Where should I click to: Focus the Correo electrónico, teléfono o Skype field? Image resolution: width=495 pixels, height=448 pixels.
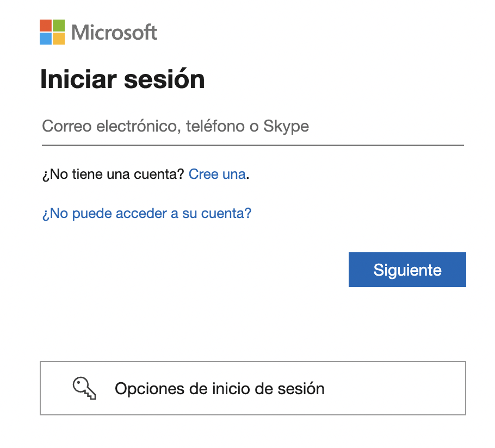[252, 127]
